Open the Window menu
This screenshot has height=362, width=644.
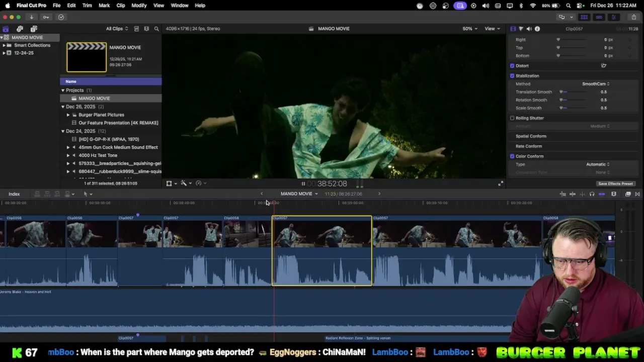coord(180,6)
